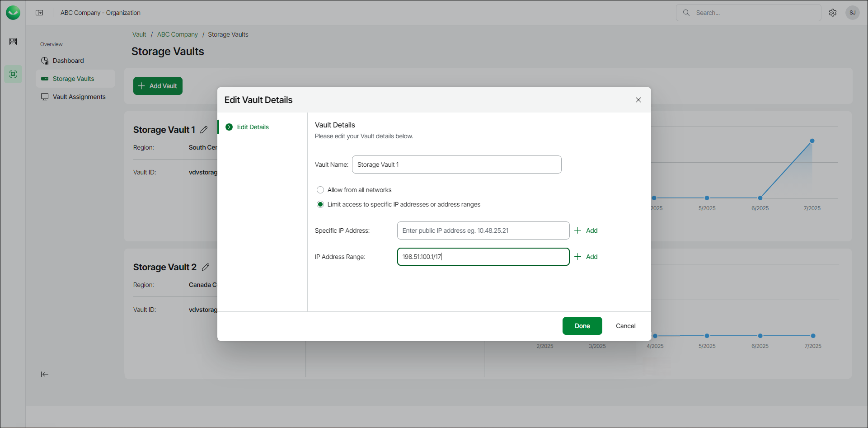Viewport: 868px width, 428px height.
Task: Add the specific IP address entry
Action: point(586,230)
